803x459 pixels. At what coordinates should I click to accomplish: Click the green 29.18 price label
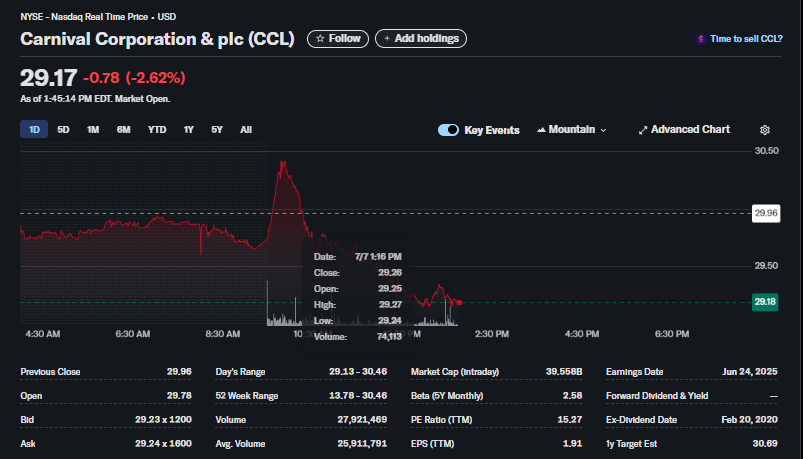(765, 302)
